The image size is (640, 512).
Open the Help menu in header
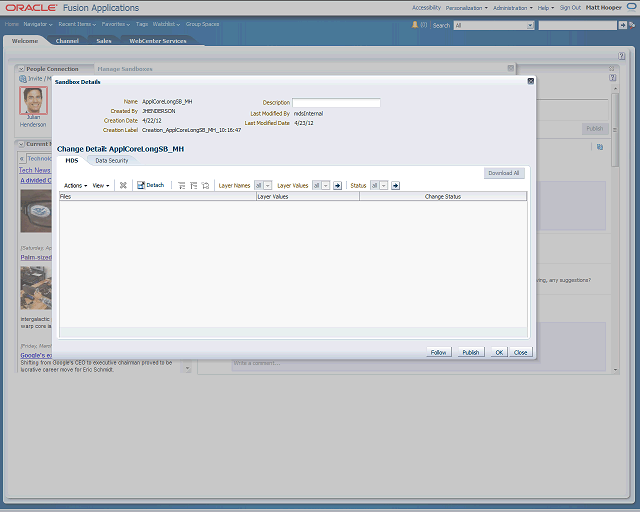pos(546,8)
